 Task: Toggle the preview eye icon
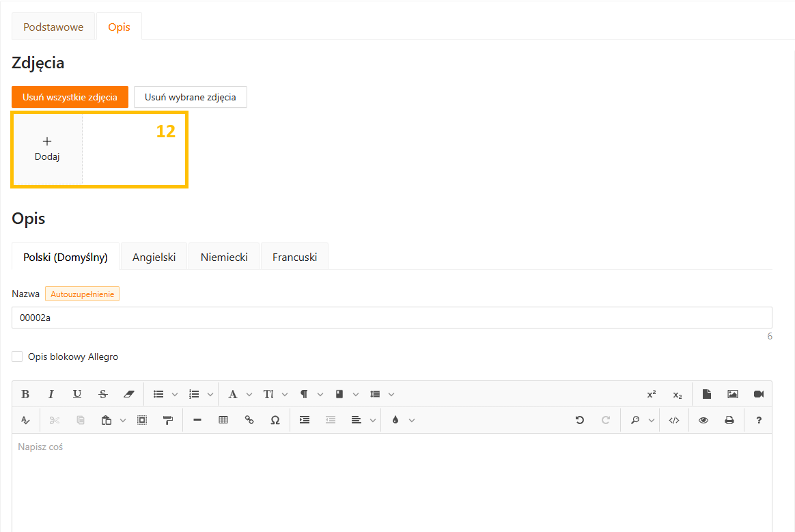703,420
